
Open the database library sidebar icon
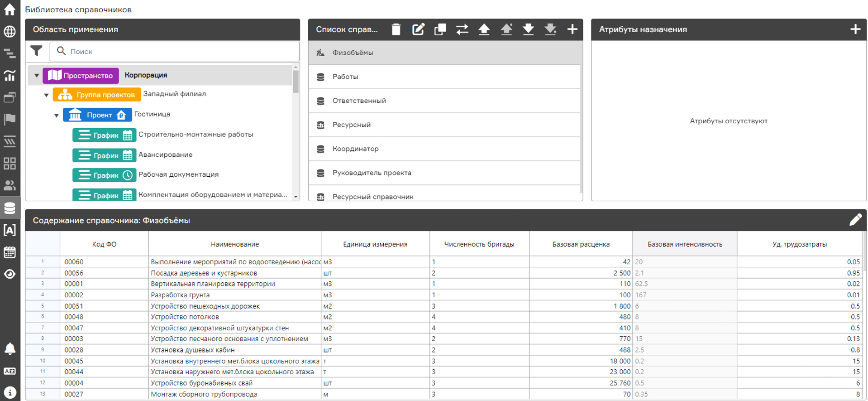(x=10, y=208)
